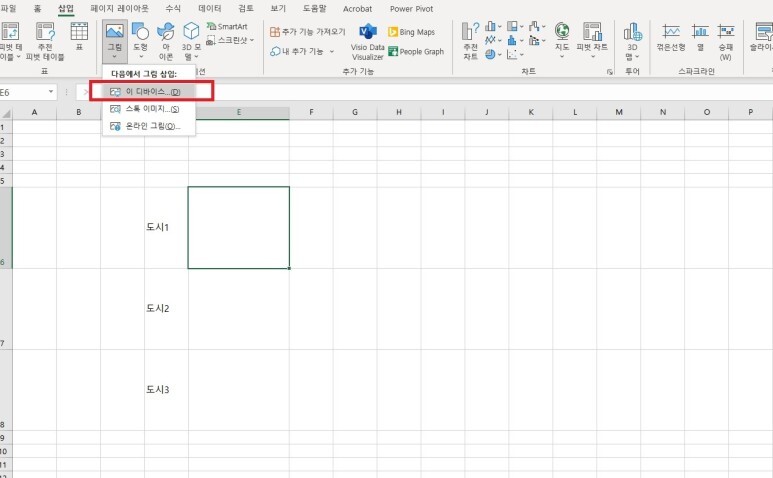The width and height of the screenshot is (773, 478).
Task: Click the 지도 (Maps) chart button
Action: pyautogui.click(x=562, y=40)
